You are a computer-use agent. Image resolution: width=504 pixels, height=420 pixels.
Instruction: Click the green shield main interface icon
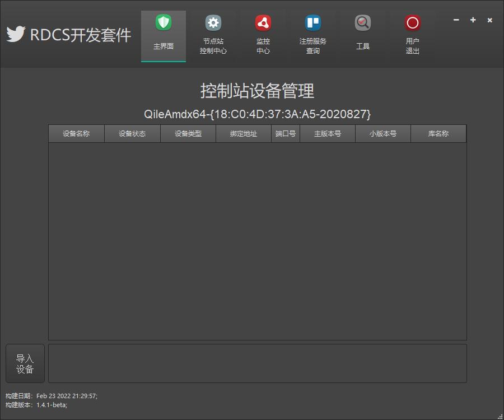(x=164, y=24)
